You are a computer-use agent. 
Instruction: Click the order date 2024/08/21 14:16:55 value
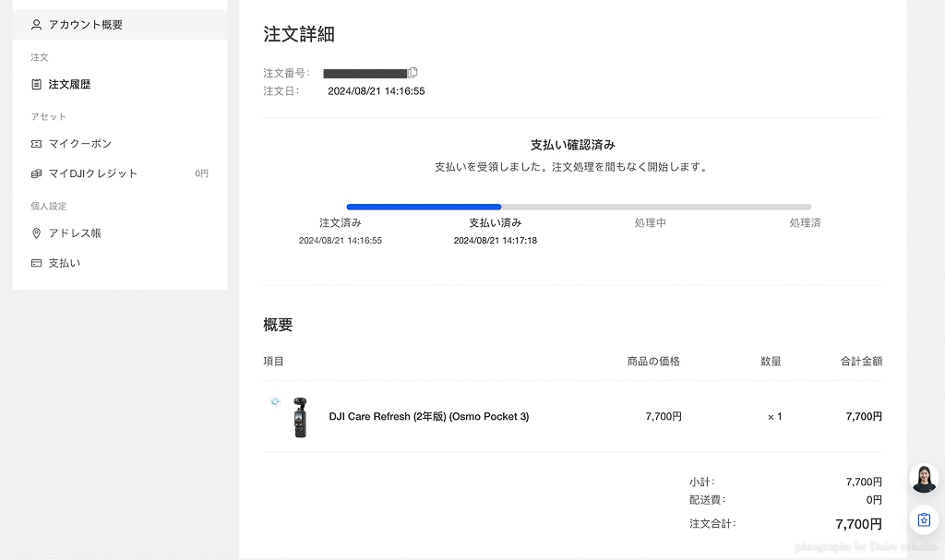click(x=377, y=91)
